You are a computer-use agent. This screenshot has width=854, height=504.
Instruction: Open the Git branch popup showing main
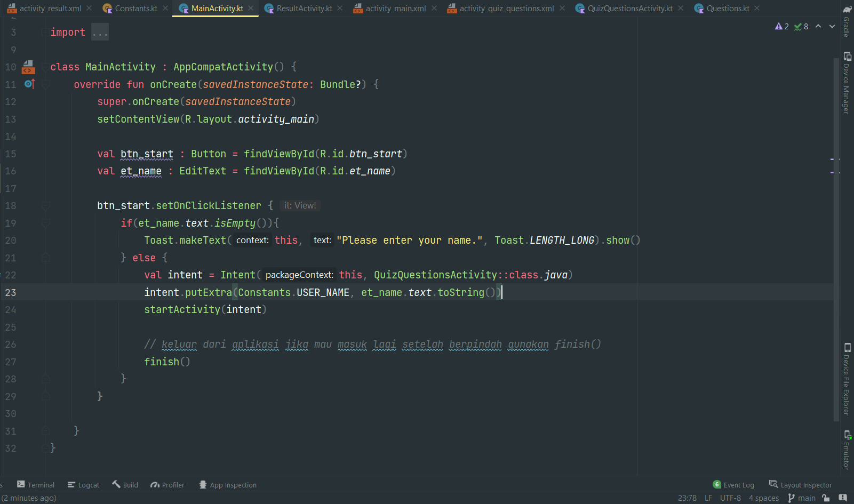click(x=802, y=498)
